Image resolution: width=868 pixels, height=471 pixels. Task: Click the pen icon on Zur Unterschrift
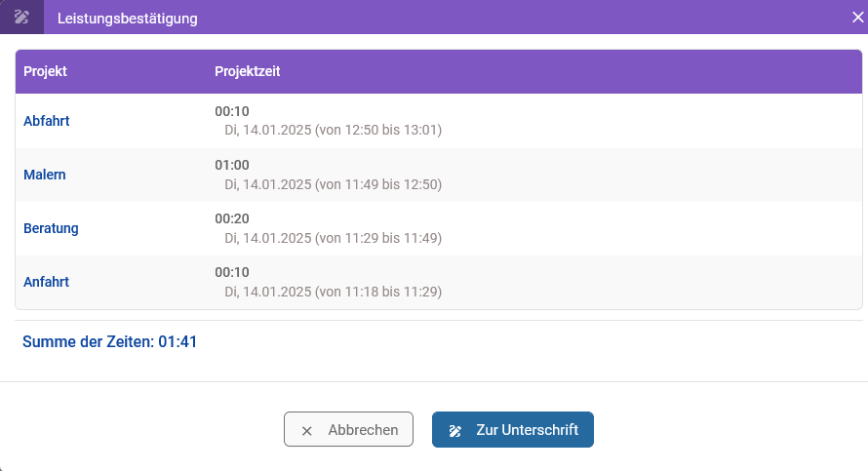455,430
